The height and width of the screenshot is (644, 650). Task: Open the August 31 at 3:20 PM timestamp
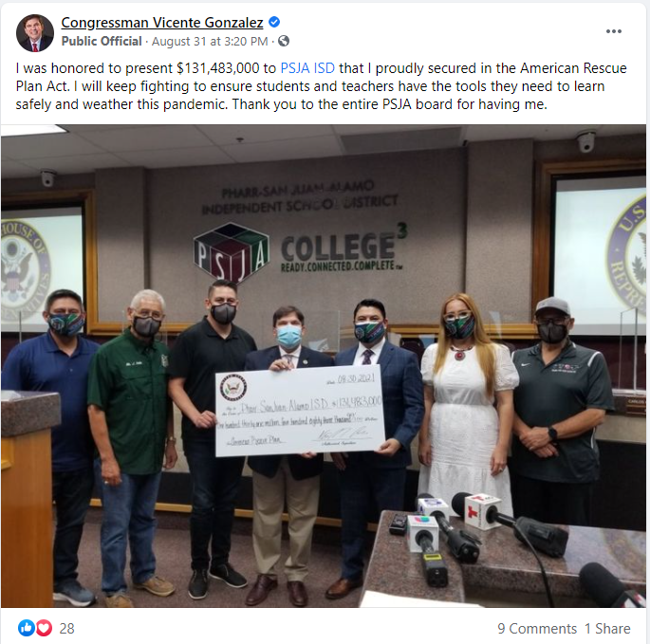210,42
